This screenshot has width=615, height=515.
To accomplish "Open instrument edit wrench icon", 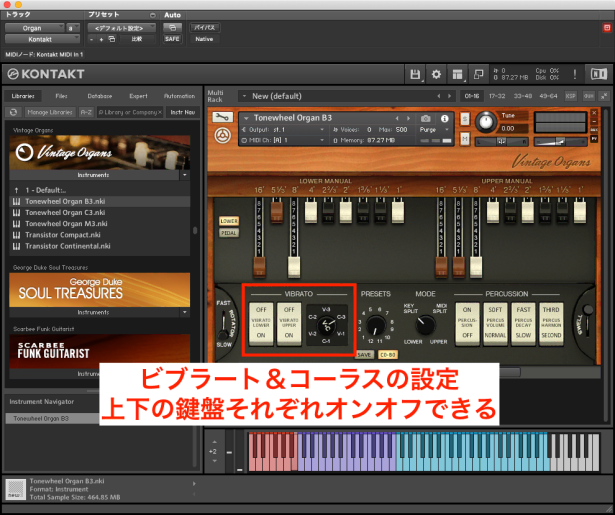I will tap(223, 117).
